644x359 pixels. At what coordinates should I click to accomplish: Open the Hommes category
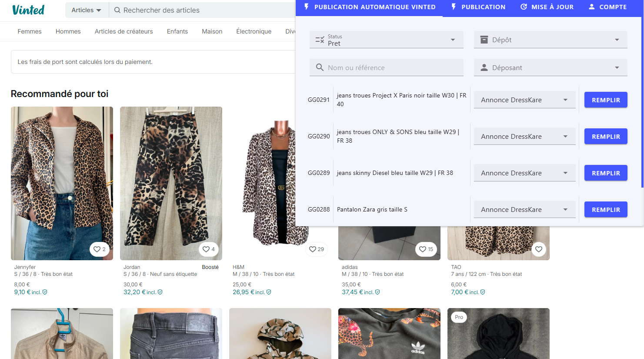[68, 31]
